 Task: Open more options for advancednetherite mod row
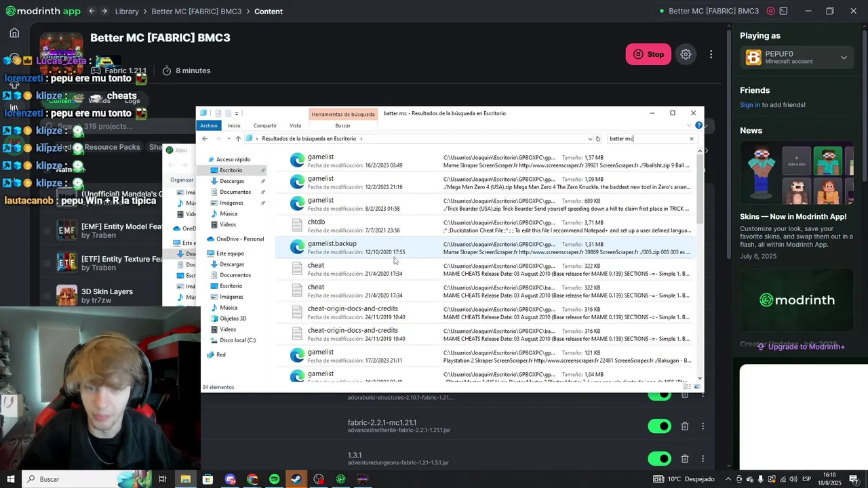point(703,426)
